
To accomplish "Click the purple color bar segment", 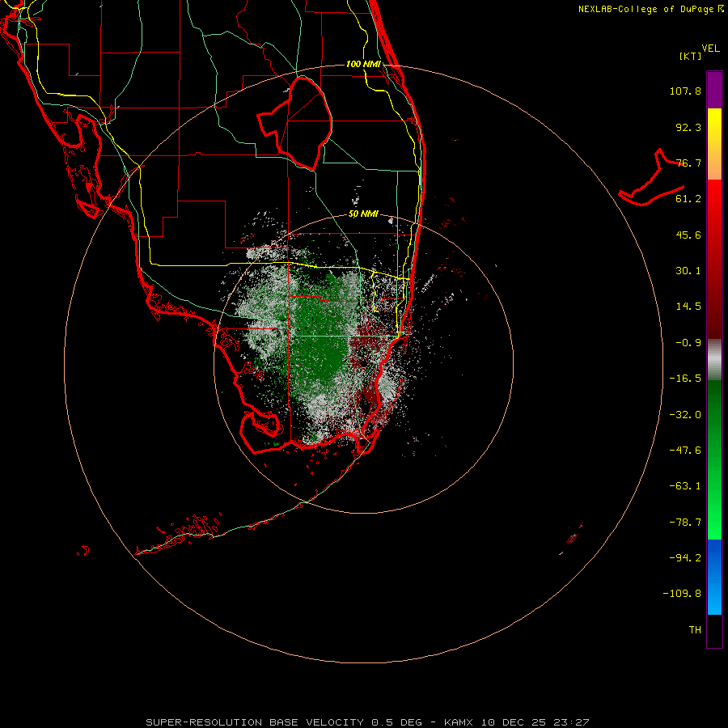I will click(714, 90).
